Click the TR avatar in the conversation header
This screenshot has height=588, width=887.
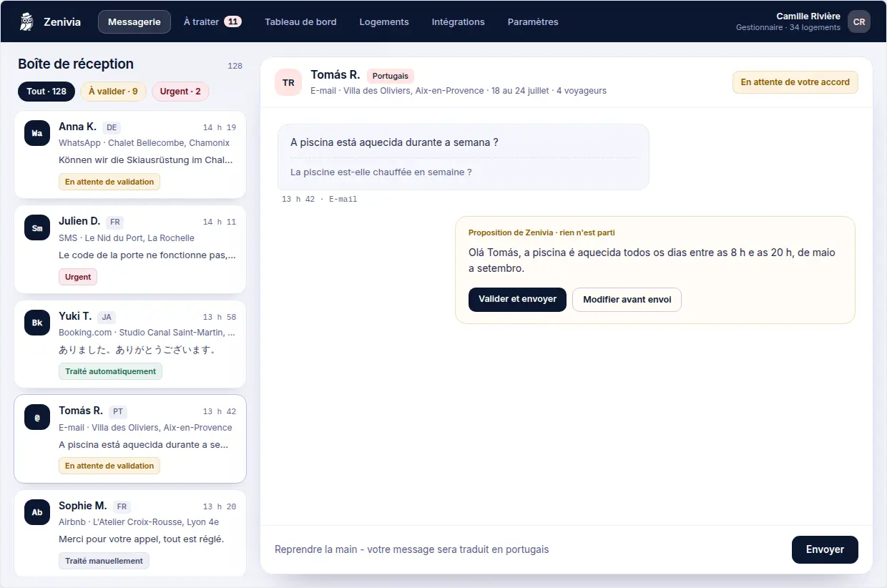click(288, 82)
